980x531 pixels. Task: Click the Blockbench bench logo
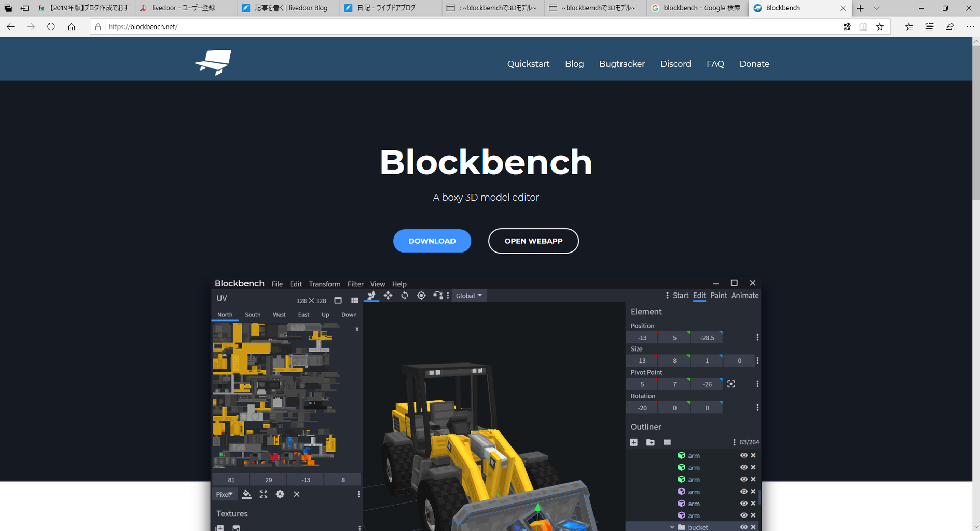click(x=213, y=63)
